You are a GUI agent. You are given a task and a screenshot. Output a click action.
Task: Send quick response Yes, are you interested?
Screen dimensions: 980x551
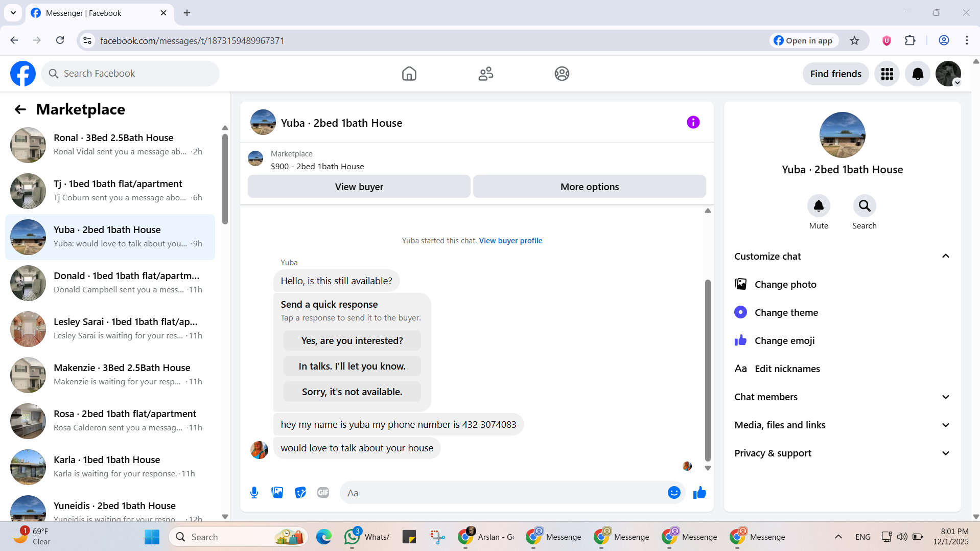[352, 340]
